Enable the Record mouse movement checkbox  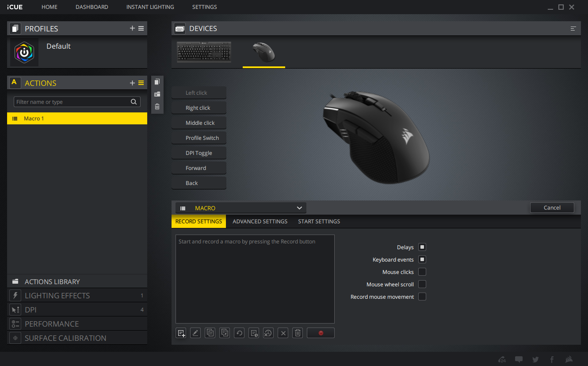click(422, 297)
